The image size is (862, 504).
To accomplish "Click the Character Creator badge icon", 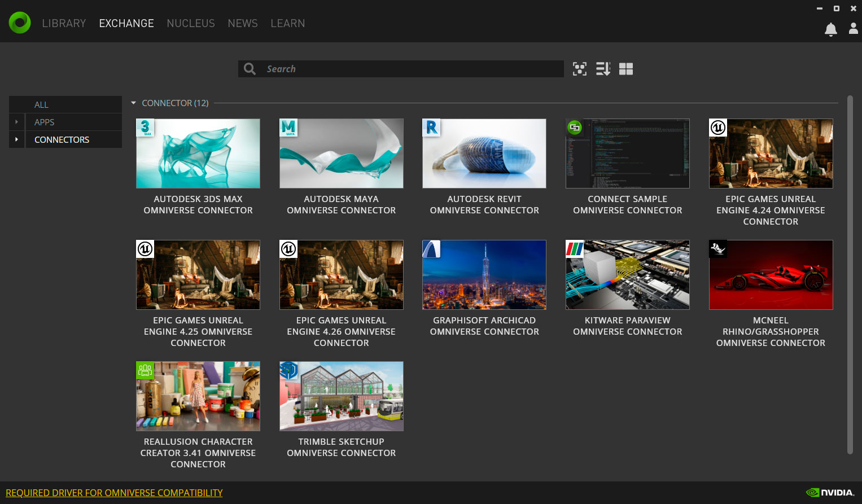I will point(145,370).
